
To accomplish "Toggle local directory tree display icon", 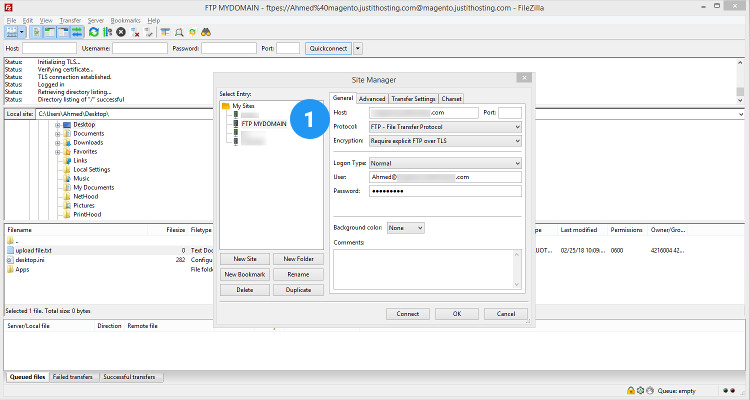I will coord(49,32).
